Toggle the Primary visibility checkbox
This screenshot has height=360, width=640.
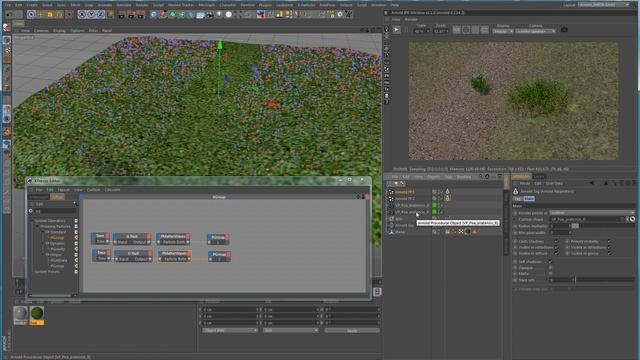[x=609, y=241]
